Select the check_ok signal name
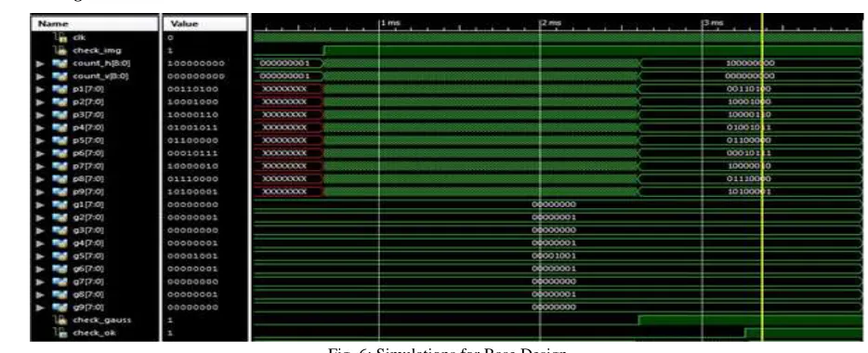 pyautogui.click(x=94, y=333)
